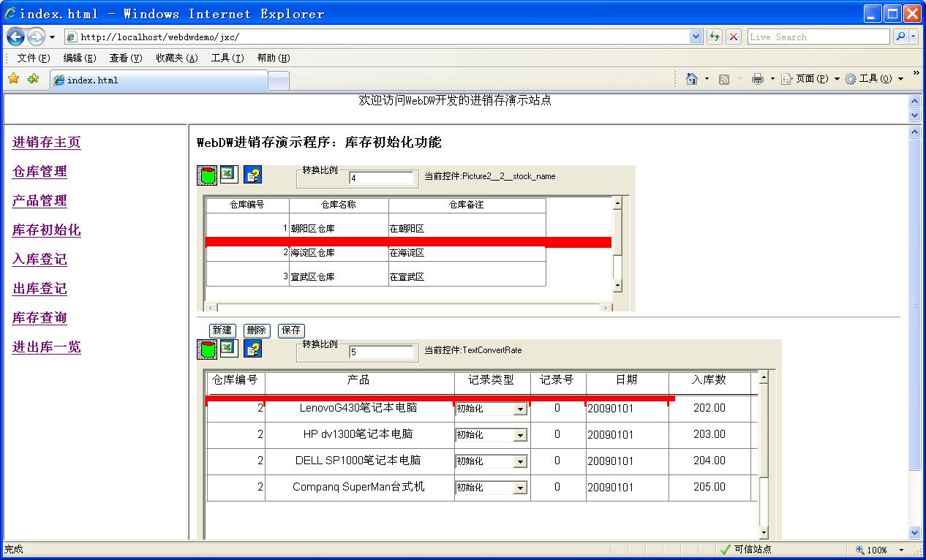Click the 保存 button
Viewport: 926px width, 560px height.
291,330
